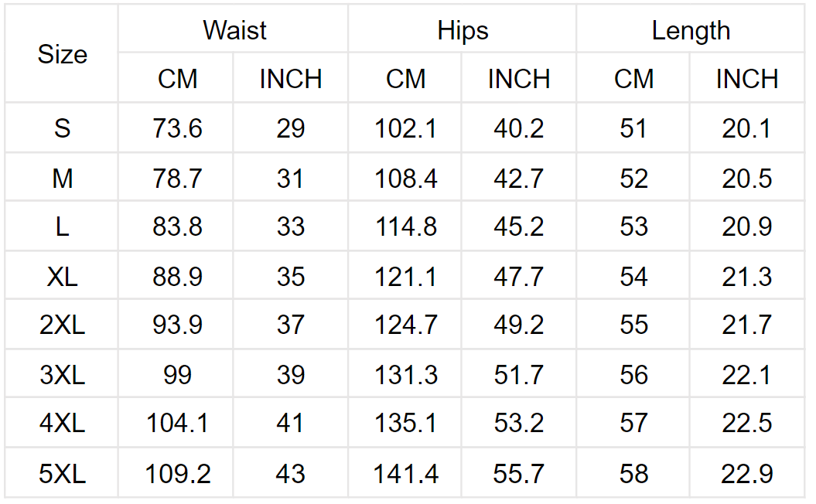Click the 2XL size row label
Image resolution: width=816 pixels, height=504 pixels.
pyautogui.click(x=62, y=325)
